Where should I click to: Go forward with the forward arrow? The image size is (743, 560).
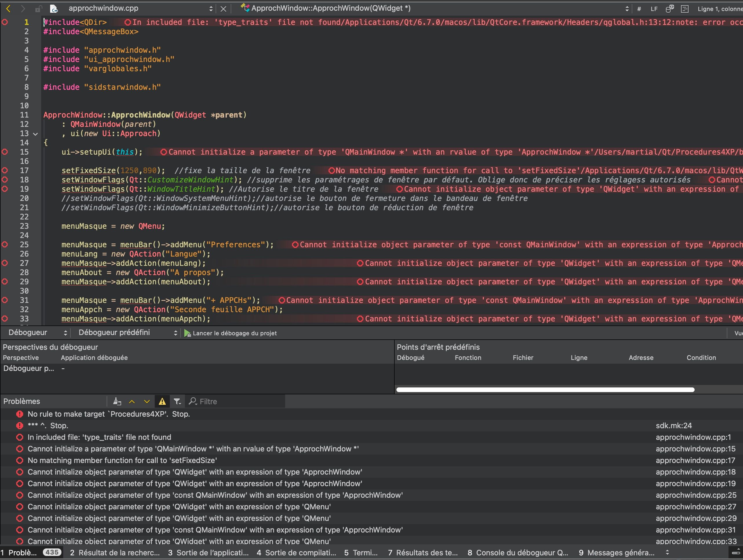click(x=23, y=9)
